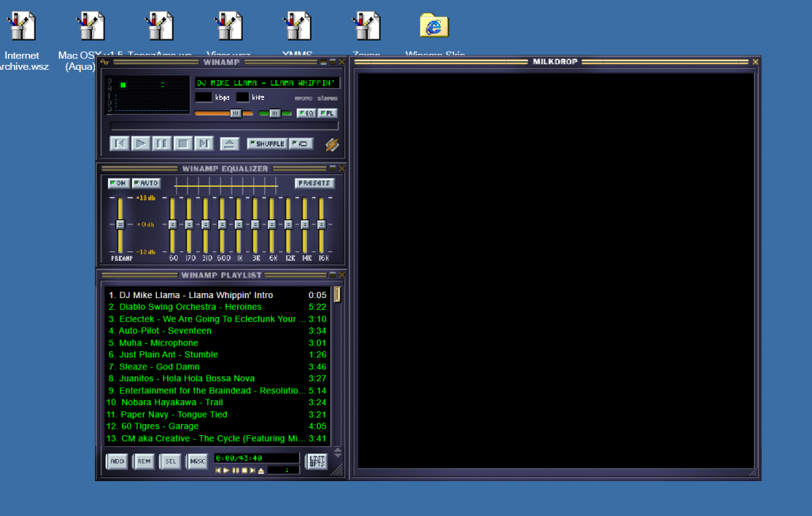This screenshot has width=812, height=516.
Task: Enable the equalizer AUTO button
Action: click(146, 183)
